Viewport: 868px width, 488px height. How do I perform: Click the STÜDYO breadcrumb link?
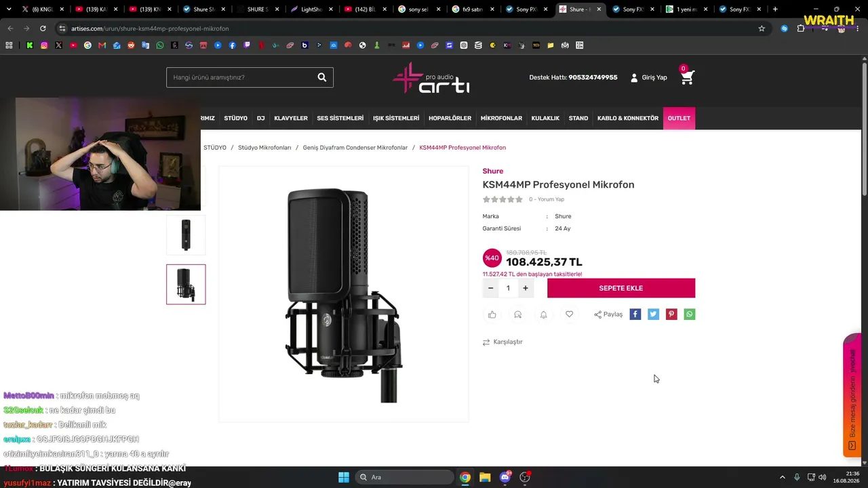(215, 148)
